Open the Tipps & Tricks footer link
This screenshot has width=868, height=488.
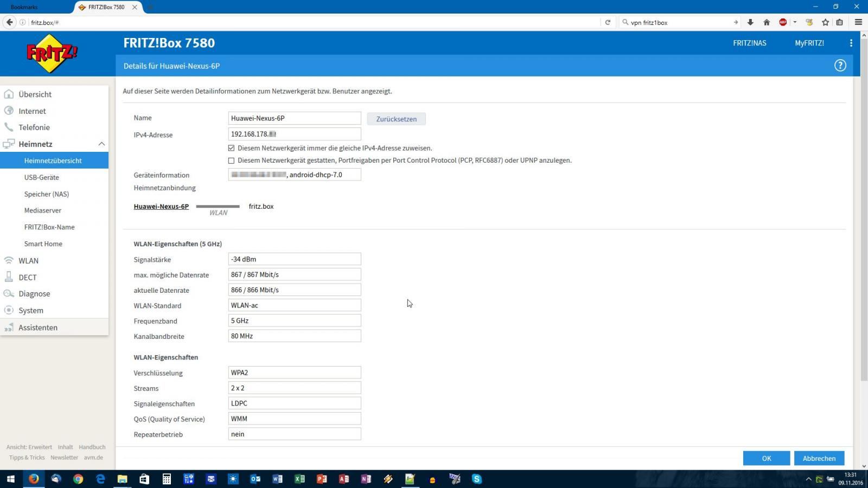point(27,458)
